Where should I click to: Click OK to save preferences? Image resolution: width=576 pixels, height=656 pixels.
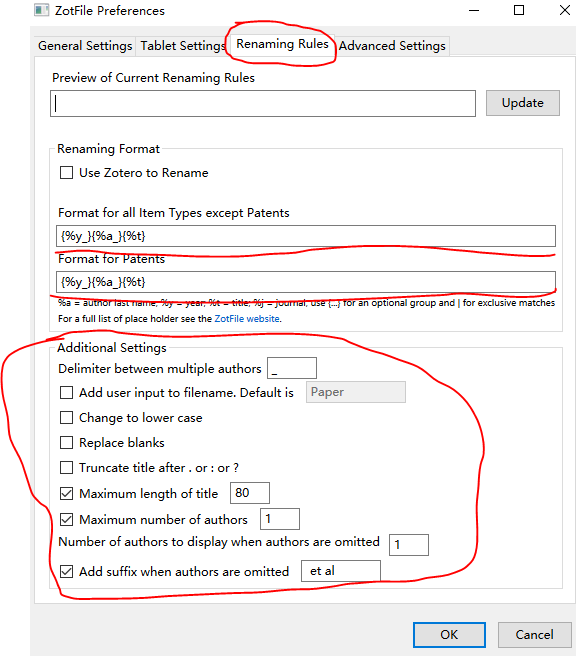click(449, 635)
